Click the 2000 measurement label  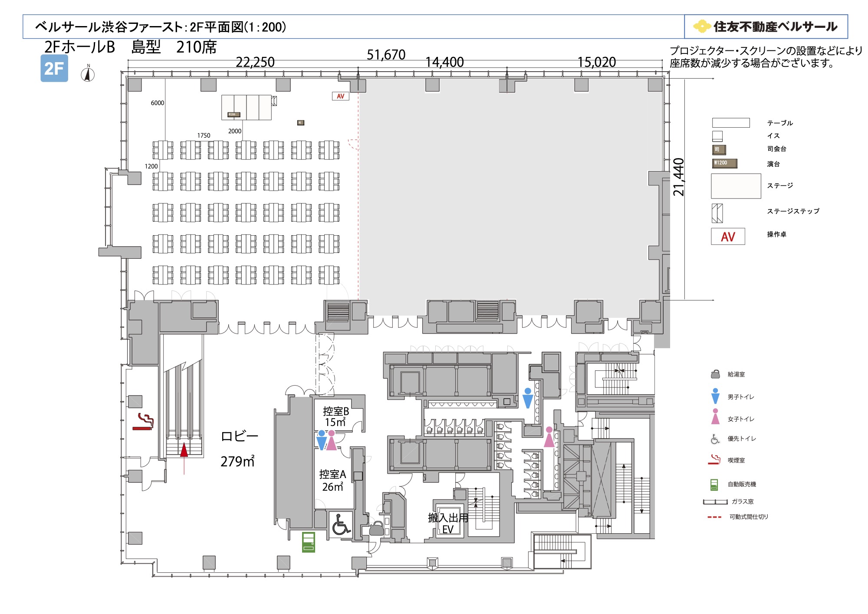point(235,131)
